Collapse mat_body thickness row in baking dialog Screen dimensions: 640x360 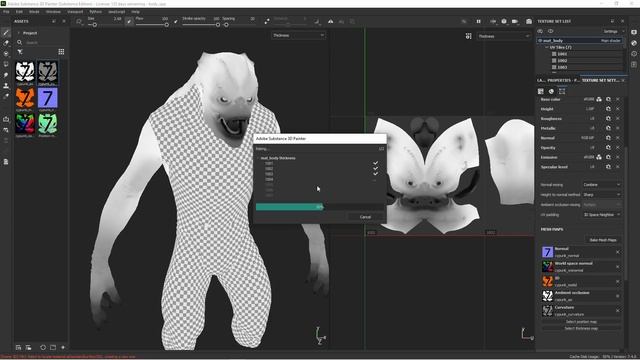click(x=258, y=158)
